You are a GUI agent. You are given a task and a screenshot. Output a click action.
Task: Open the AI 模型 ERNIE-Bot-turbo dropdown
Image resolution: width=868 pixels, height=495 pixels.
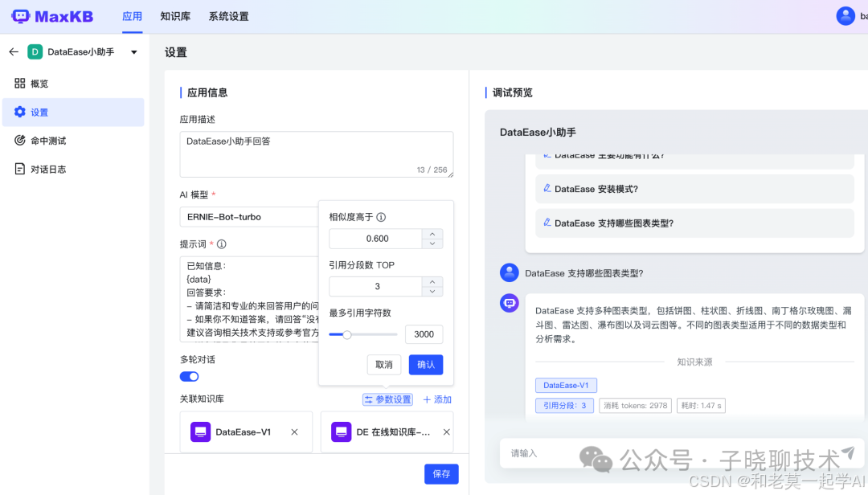[249, 217]
